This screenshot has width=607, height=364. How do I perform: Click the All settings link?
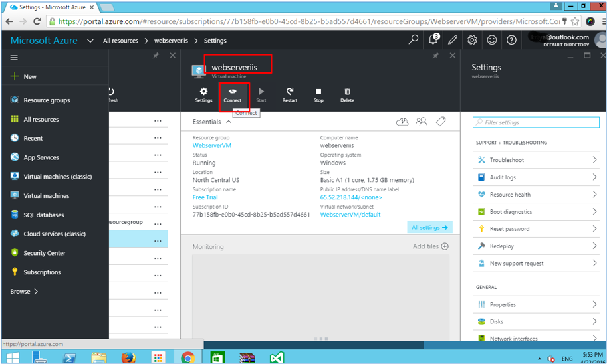click(x=429, y=227)
